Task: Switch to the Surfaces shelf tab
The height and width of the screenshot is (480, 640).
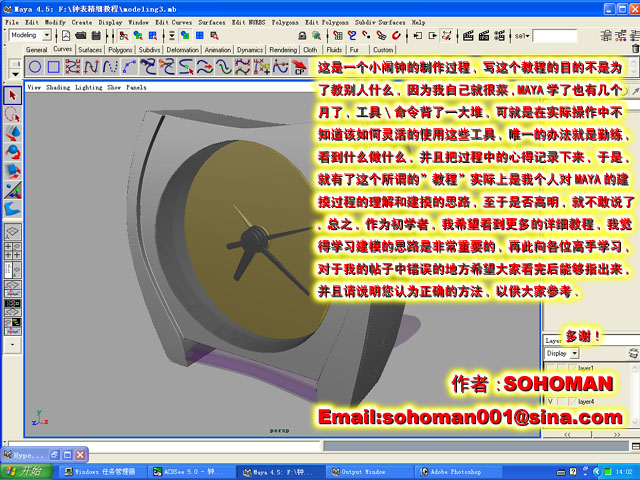Action: click(x=90, y=50)
